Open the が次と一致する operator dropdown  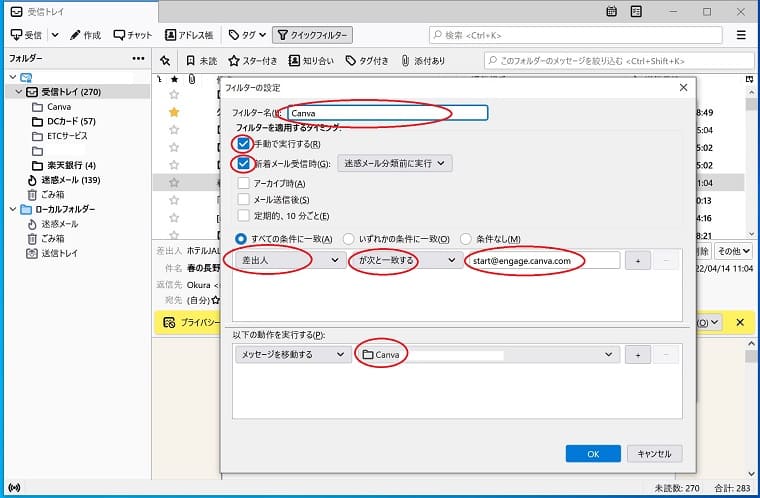click(407, 260)
